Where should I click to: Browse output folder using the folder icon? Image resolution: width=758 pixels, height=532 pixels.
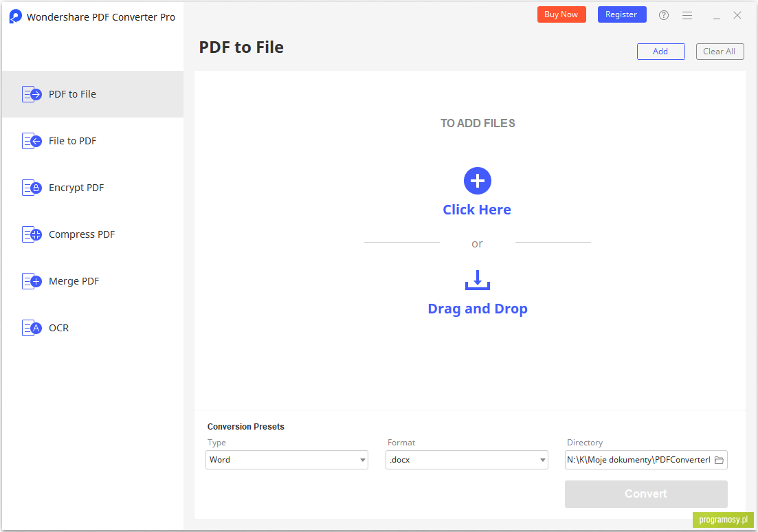coord(719,460)
